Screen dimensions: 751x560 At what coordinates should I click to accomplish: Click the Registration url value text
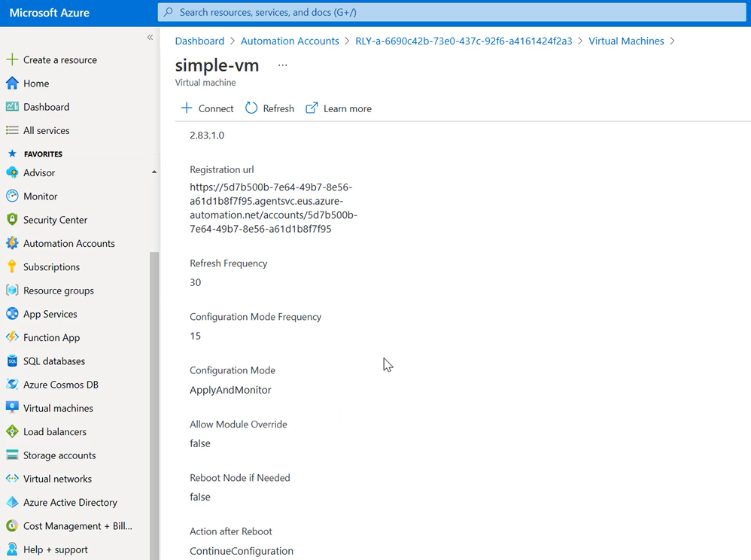pos(273,208)
